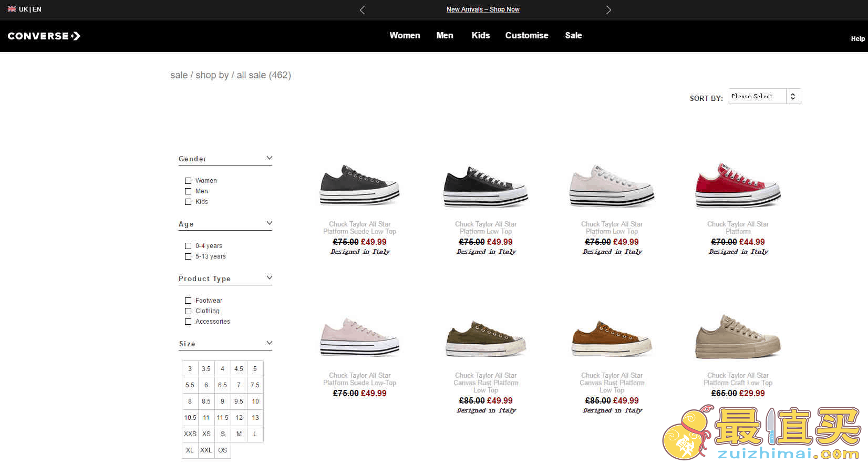The width and height of the screenshot is (868, 464).
Task: Open the Women menu
Action: point(405,35)
